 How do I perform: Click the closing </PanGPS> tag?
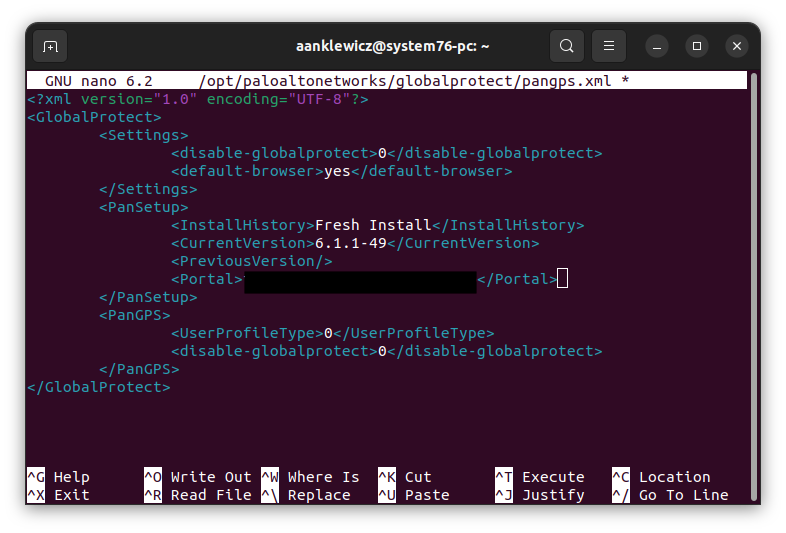tap(139, 370)
